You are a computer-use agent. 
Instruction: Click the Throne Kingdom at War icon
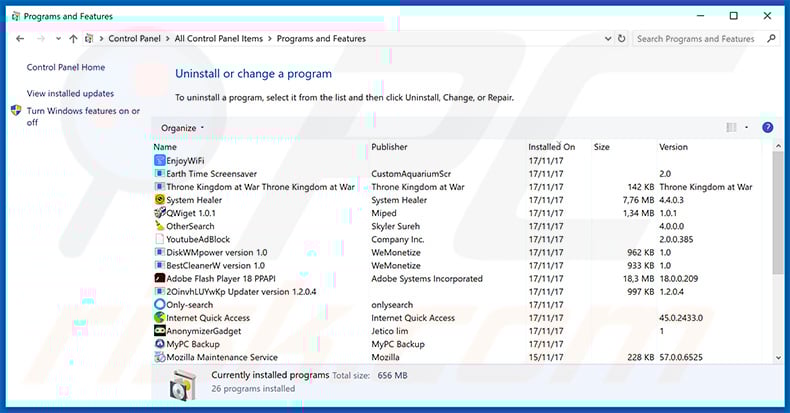160,187
